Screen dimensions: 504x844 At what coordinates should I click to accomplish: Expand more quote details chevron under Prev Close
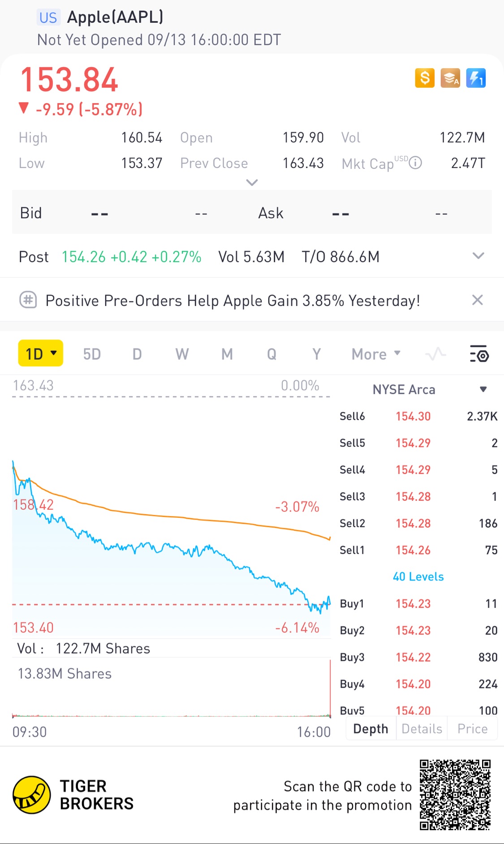pos(252,182)
